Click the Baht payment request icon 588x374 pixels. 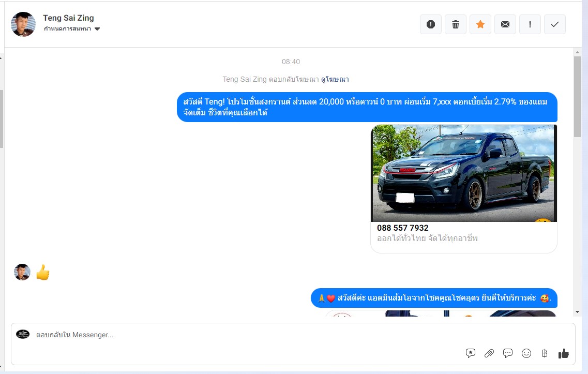(545, 353)
